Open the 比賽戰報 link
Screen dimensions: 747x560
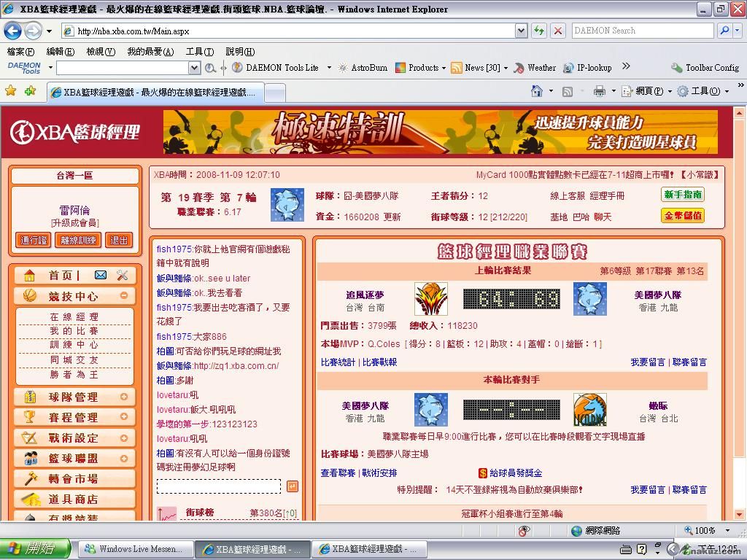379,362
